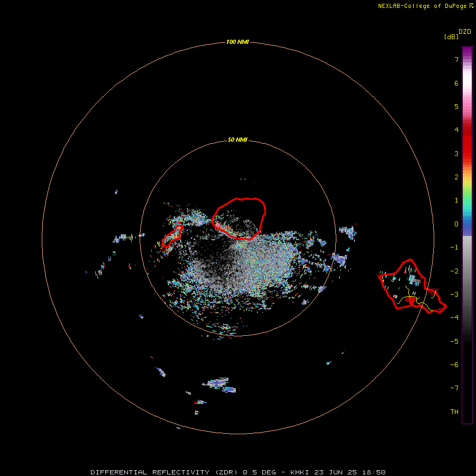Click the TH label on color scale
Viewport: 476px width, 476px height.
[454, 412]
